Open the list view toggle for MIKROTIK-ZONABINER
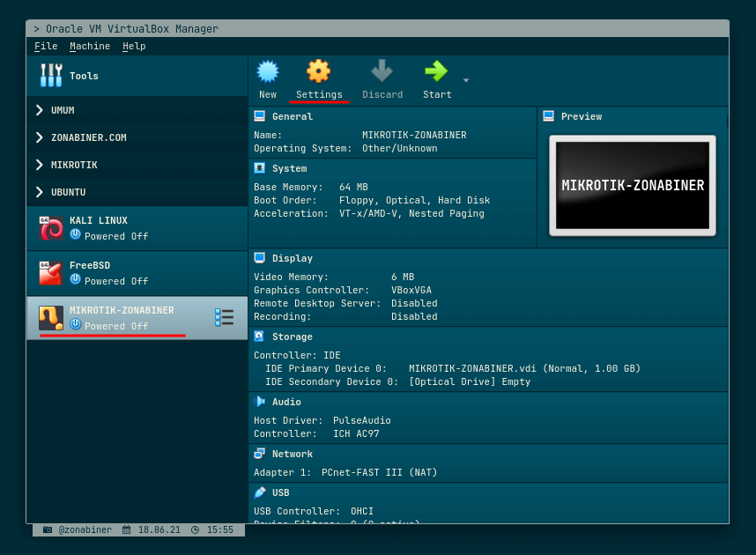Image resolution: width=756 pixels, height=555 pixels. click(x=225, y=317)
